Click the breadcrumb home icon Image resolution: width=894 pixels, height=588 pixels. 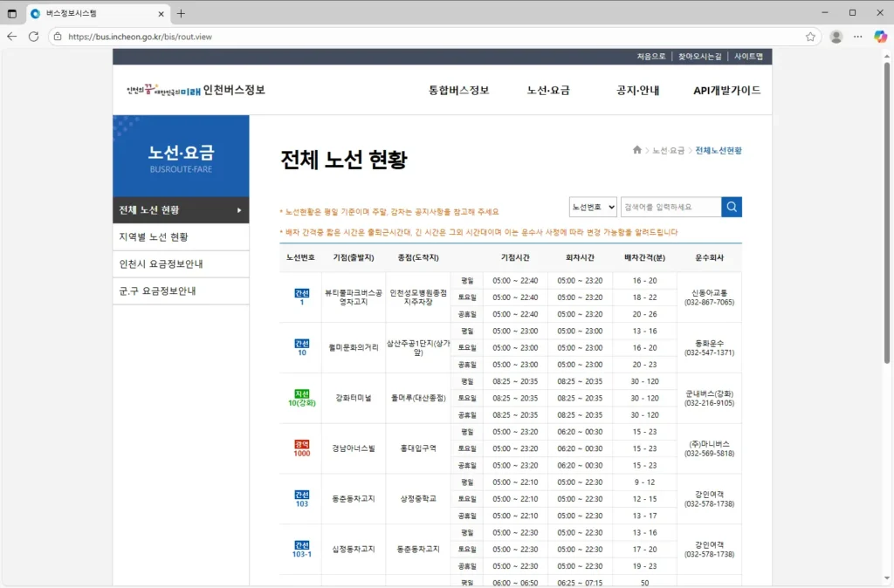(x=636, y=150)
